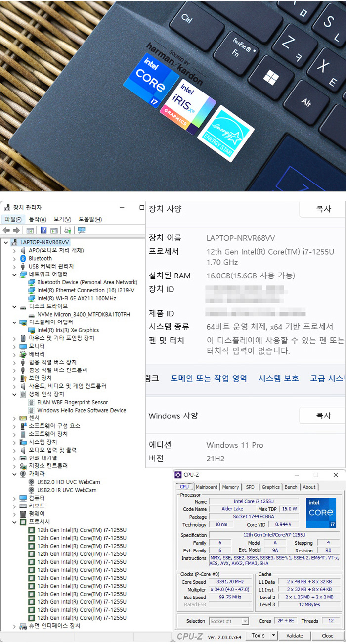Select Intel(R) Ethernet Connection (16) I219-V entry

(x=86, y=290)
